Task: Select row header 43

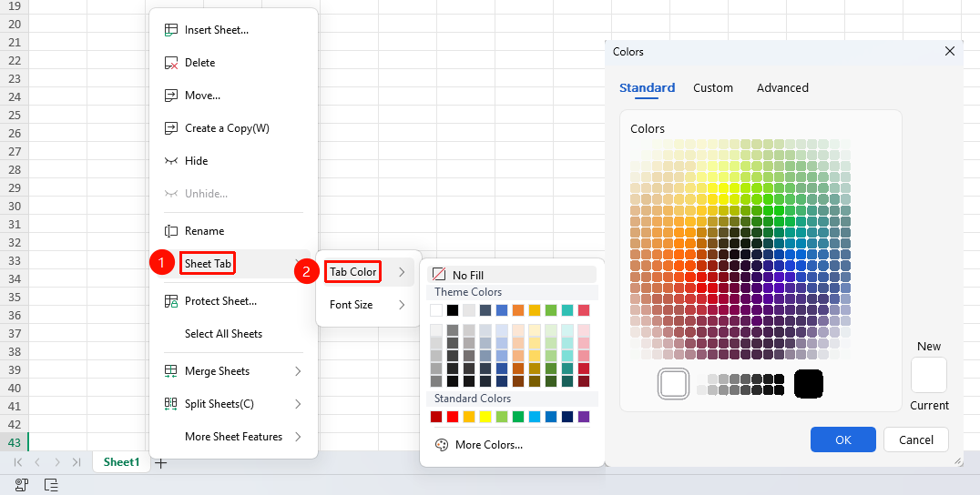Action: pyautogui.click(x=15, y=442)
